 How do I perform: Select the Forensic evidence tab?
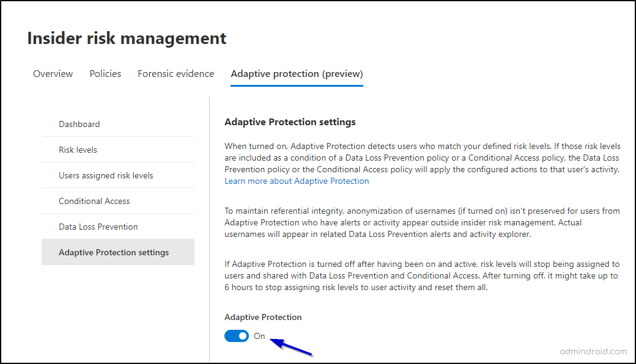pyautogui.click(x=176, y=73)
